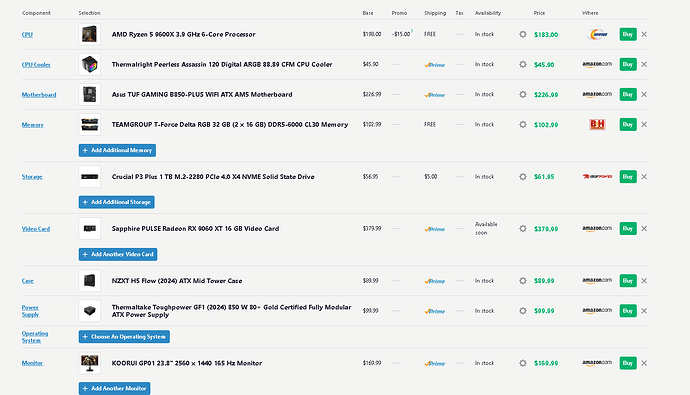The height and width of the screenshot is (395, 690).
Task: Open settings gear for Motherboard row
Action: [523, 95]
